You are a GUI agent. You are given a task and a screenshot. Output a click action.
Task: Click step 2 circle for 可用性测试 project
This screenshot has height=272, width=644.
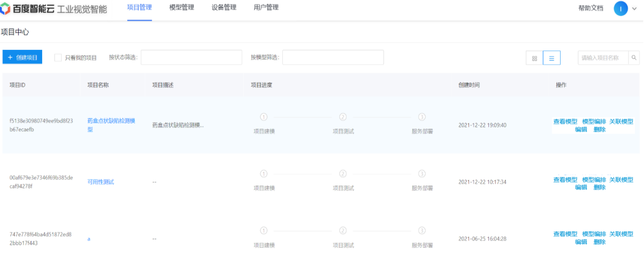click(343, 174)
